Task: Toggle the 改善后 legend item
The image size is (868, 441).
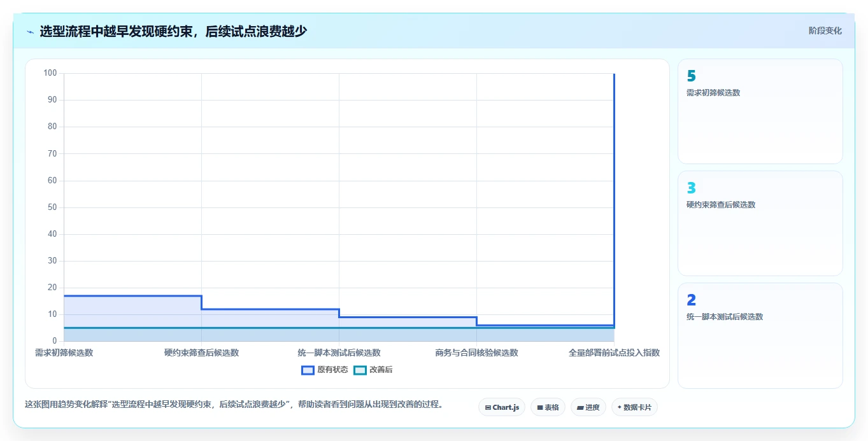Action: (373, 370)
